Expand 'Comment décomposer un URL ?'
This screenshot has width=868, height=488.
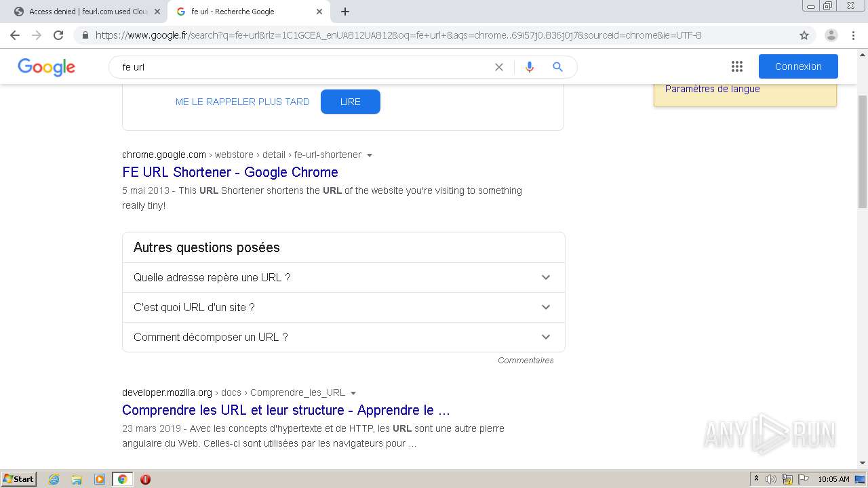tap(343, 337)
